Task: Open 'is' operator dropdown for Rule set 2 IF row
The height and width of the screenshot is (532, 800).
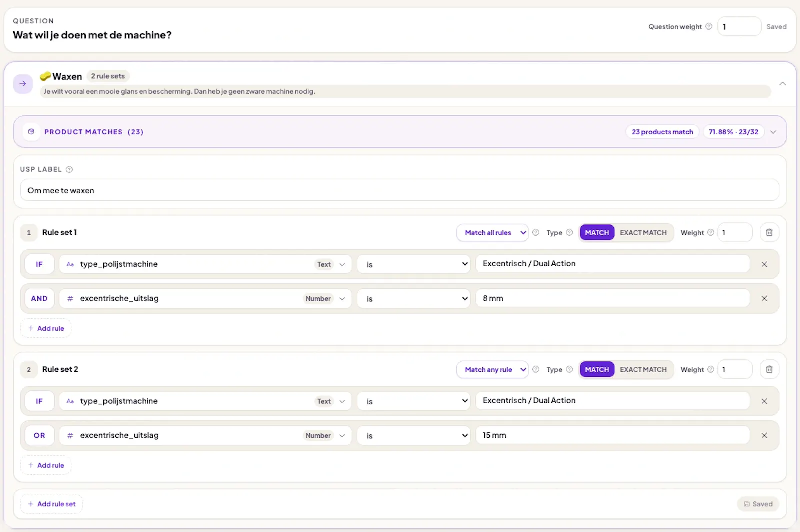Action: 413,401
